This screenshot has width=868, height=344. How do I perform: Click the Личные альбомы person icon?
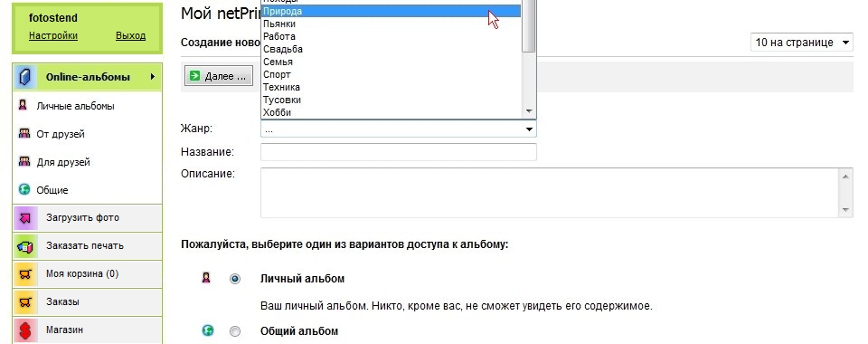[23, 105]
